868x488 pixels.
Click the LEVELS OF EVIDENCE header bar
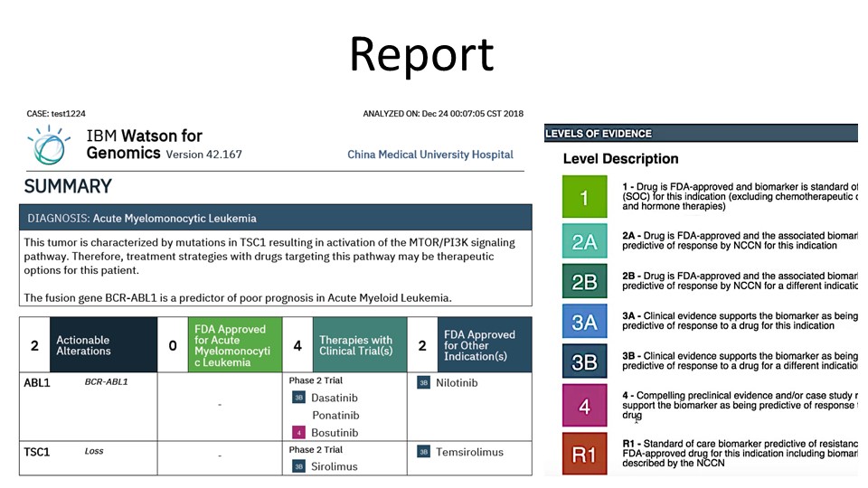tap(701, 134)
